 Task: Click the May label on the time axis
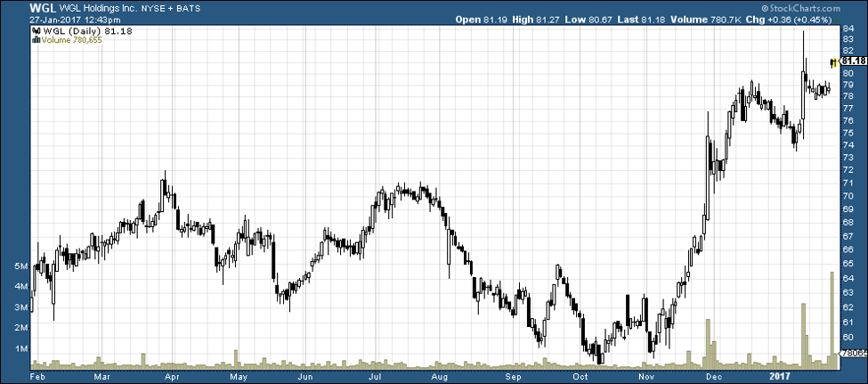tap(239, 378)
